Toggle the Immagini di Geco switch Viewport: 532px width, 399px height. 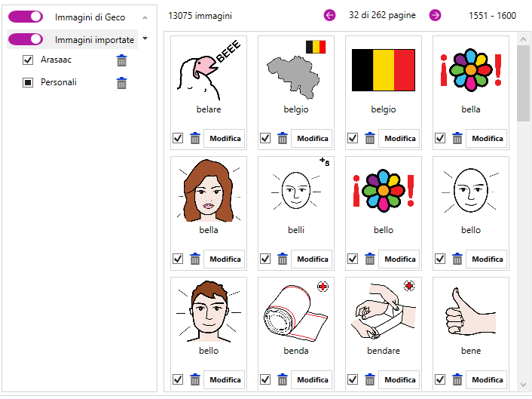pyautogui.click(x=26, y=17)
